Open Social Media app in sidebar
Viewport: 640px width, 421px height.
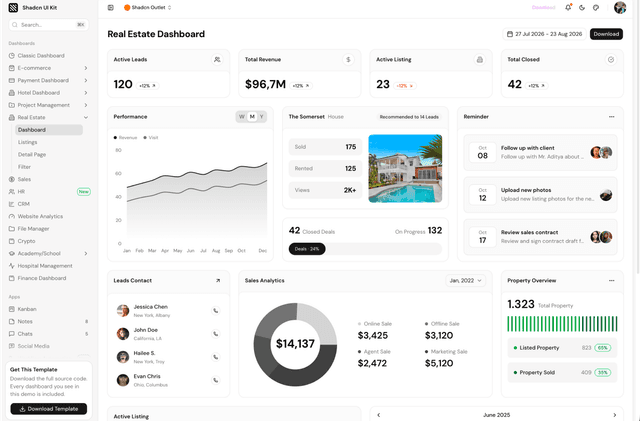tap(49, 346)
